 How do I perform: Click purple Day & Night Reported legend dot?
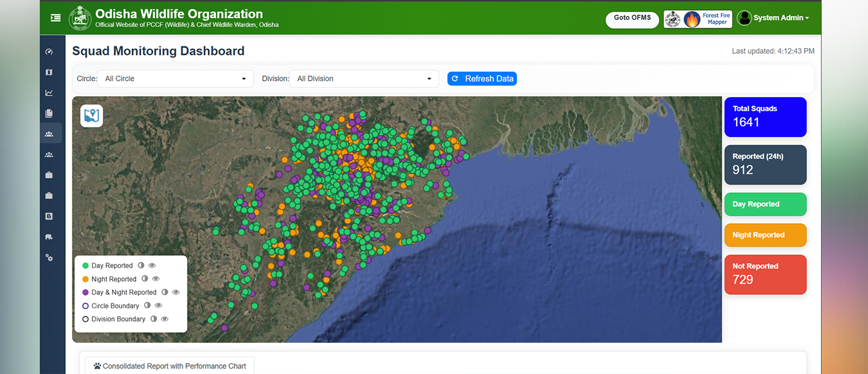[x=86, y=292]
